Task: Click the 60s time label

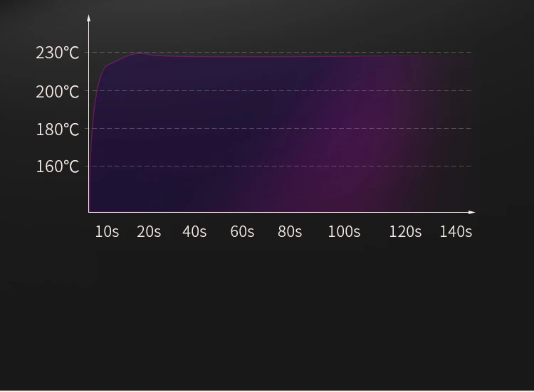Action: tap(242, 232)
